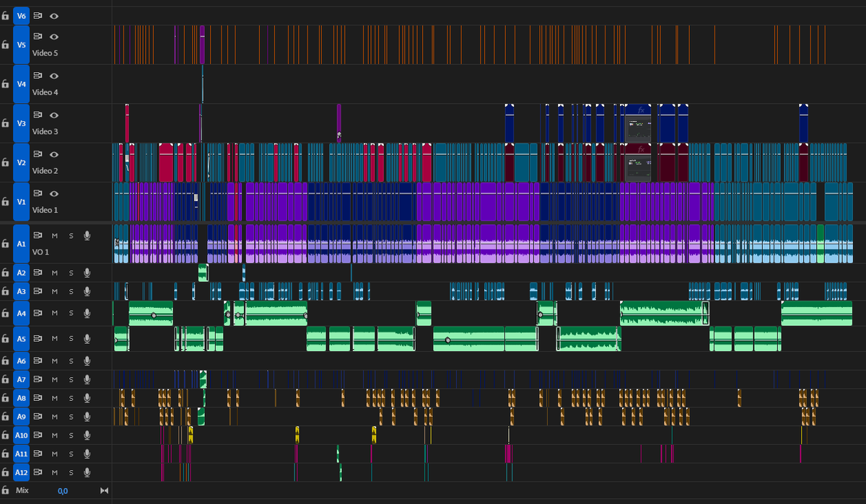Image resolution: width=866 pixels, height=504 pixels.
Task: Toggle sync lock on A7 track
Action: 38,379
